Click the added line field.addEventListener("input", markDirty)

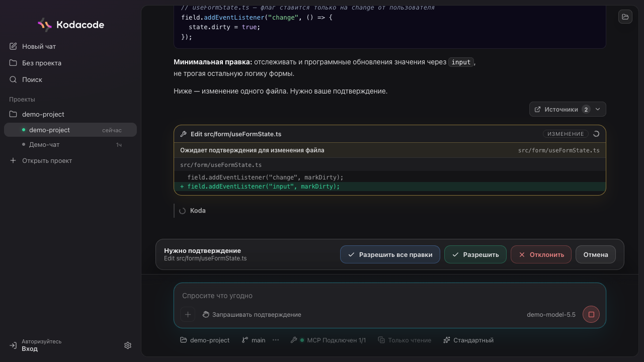tap(390, 187)
